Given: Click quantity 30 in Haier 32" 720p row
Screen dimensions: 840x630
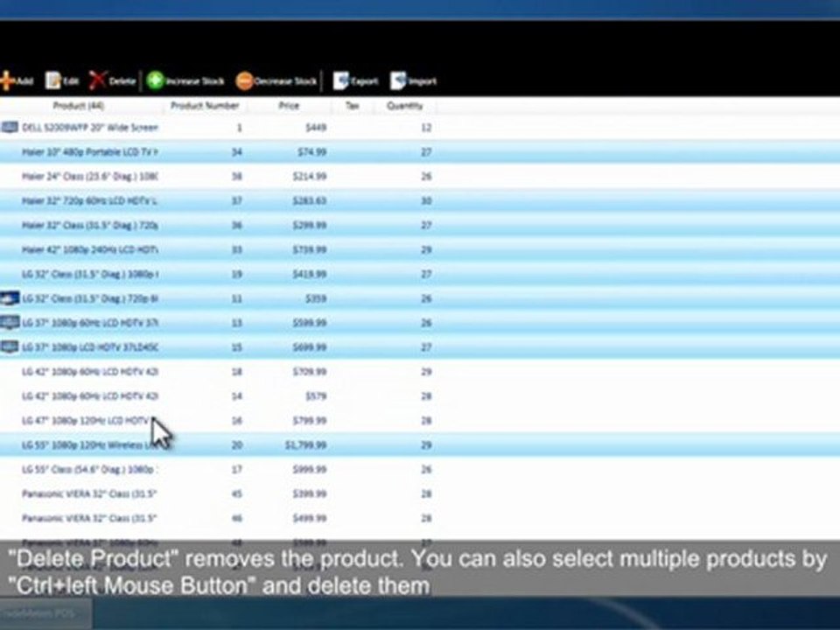Looking at the screenshot, I should pyautogui.click(x=426, y=201).
